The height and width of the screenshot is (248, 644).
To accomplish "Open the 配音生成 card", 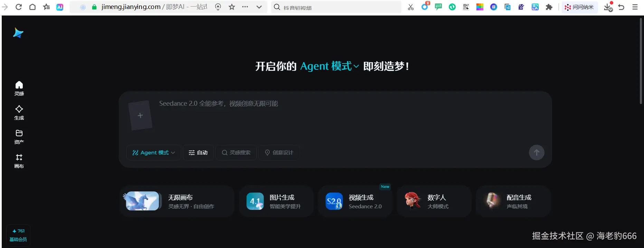I will pyautogui.click(x=513, y=201).
